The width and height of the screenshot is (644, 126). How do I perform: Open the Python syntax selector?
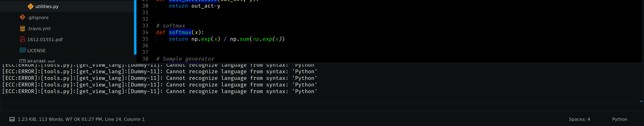pos(619,119)
